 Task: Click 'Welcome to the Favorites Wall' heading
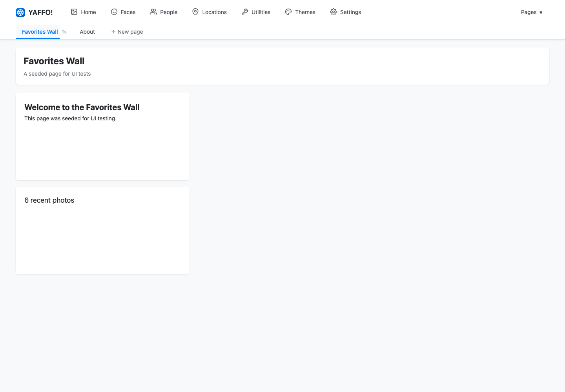click(82, 107)
